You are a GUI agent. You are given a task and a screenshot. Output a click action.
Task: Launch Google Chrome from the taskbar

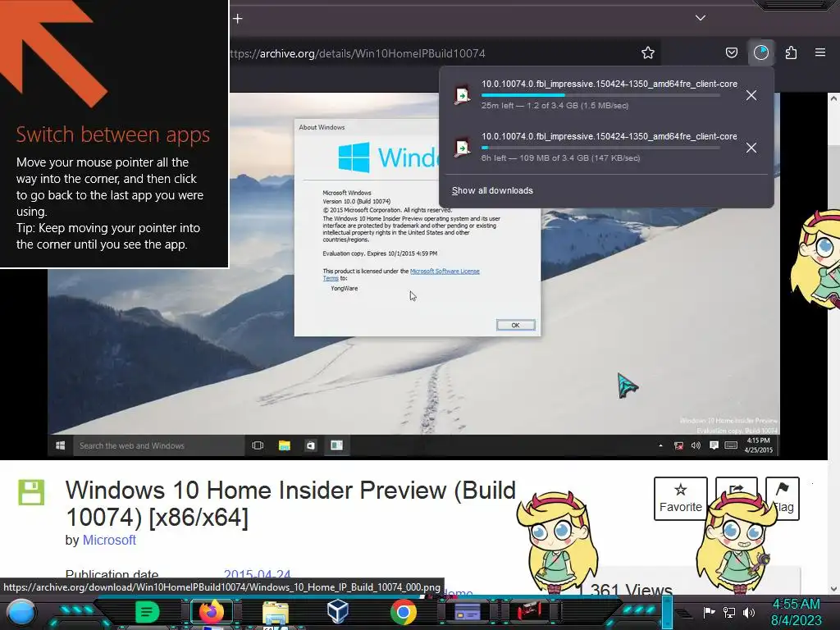[x=404, y=612]
